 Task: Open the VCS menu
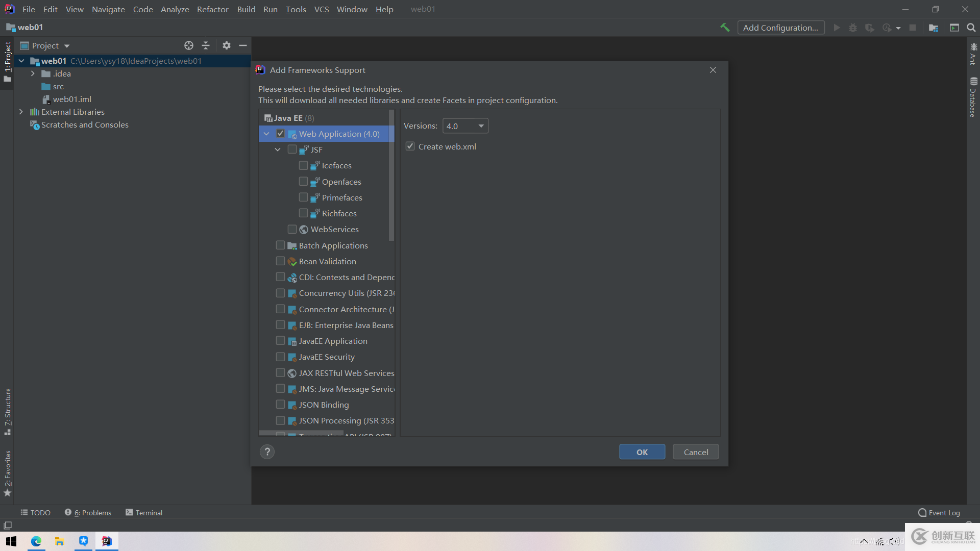pyautogui.click(x=322, y=9)
